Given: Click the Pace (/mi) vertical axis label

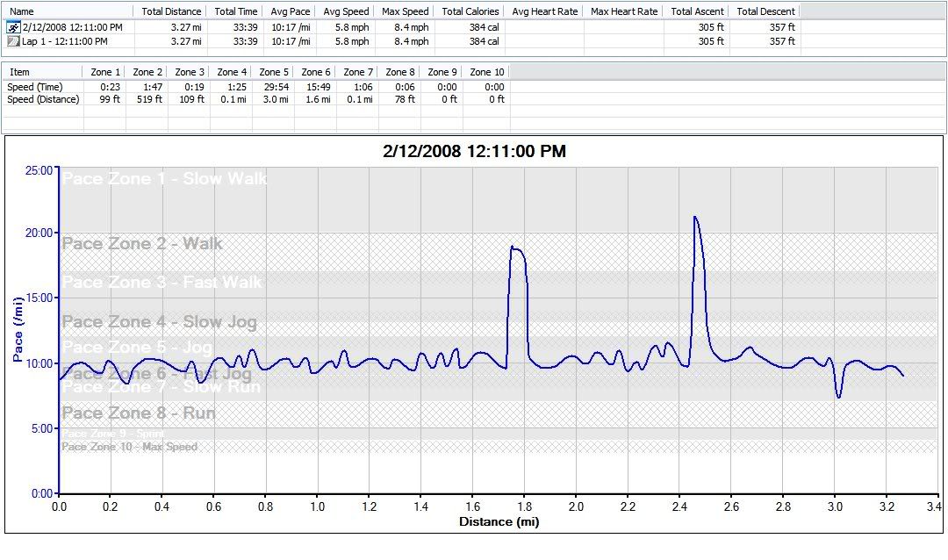Looking at the screenshot, I should click(x=18, y=331).
